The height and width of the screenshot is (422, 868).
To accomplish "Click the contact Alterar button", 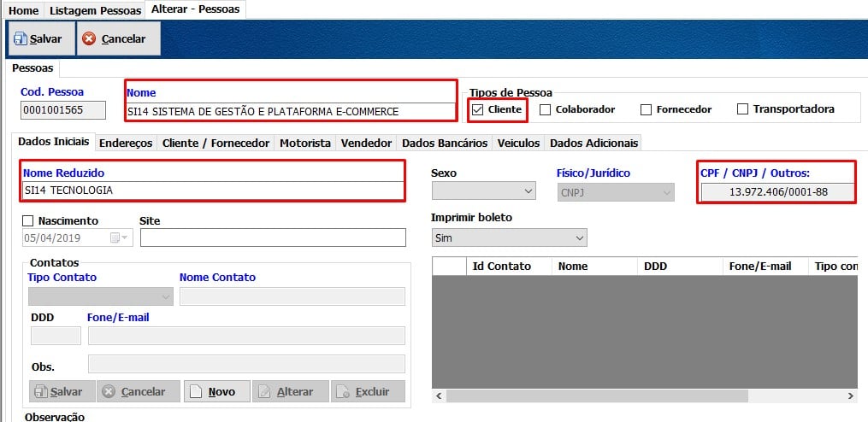I will (291, 391).
